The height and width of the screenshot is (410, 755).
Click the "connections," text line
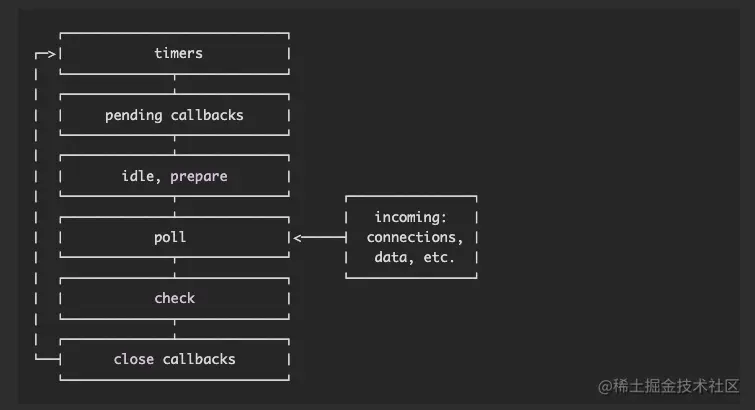point(411,237)
